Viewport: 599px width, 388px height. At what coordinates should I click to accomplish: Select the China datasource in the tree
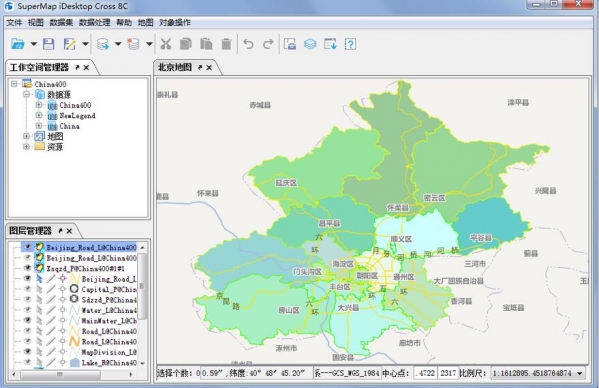coord(70,126)
